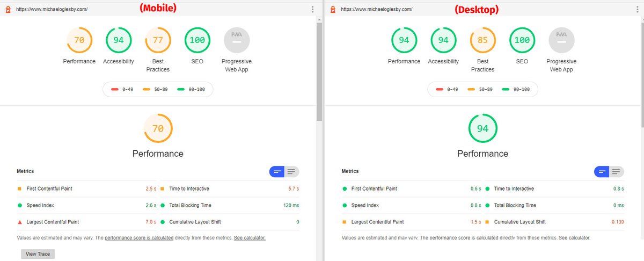Click the Desktop Metrics section heading
Screen dimensions: 644x261
(350, 171)
